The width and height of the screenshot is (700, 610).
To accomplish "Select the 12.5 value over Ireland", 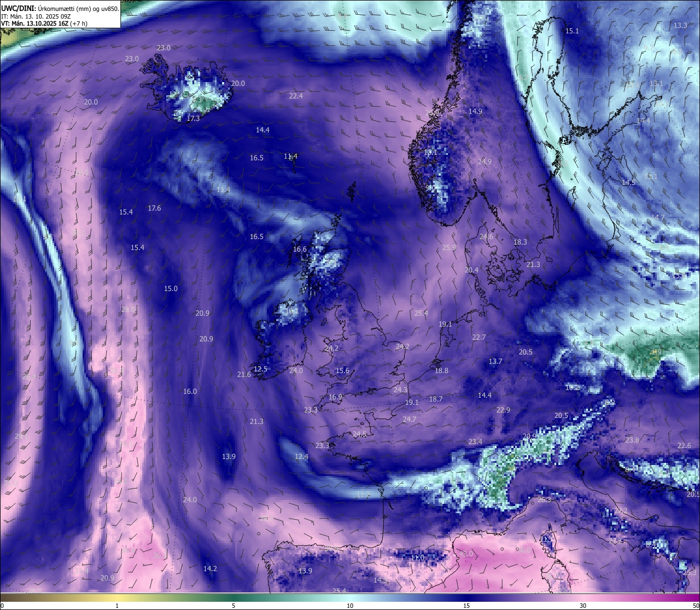I will pyautogui.click(x=260, y=369).
